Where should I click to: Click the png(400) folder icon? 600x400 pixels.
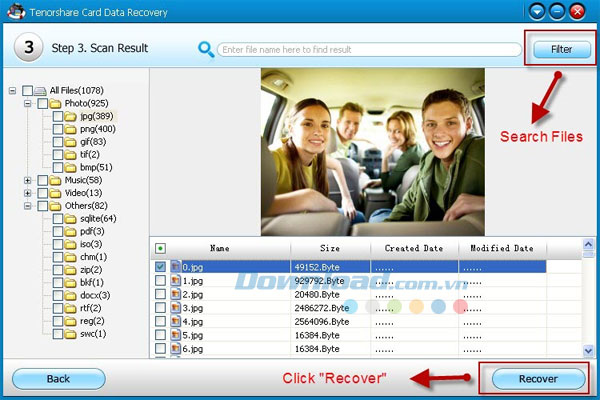tap(70, 129)
